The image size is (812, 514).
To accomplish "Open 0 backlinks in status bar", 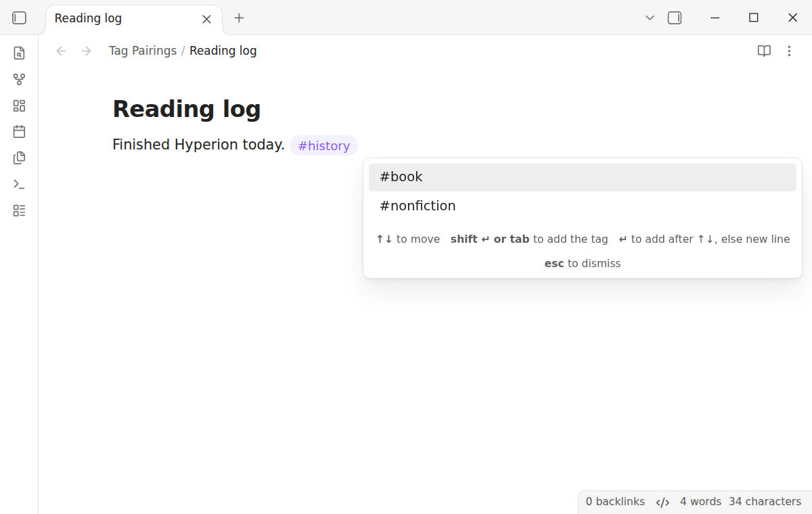I will [615, 502].
